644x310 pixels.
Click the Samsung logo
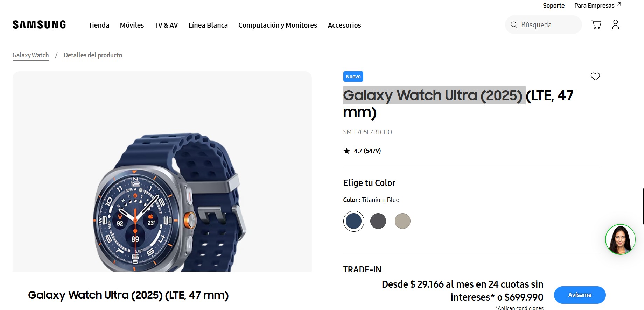(x=39, y=25)
